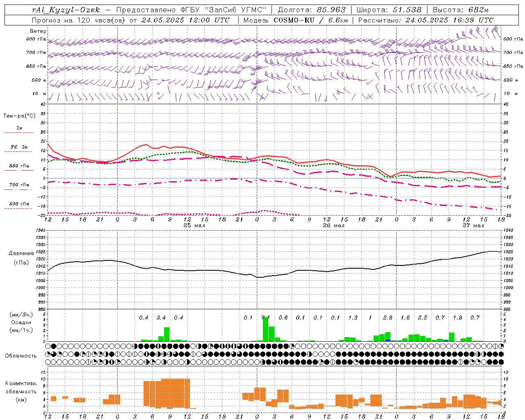Screen dimensions: 525x420
Task: Click 'Модель COSMO-RU / 6.6км' label
Action: [x=295, y=20]
